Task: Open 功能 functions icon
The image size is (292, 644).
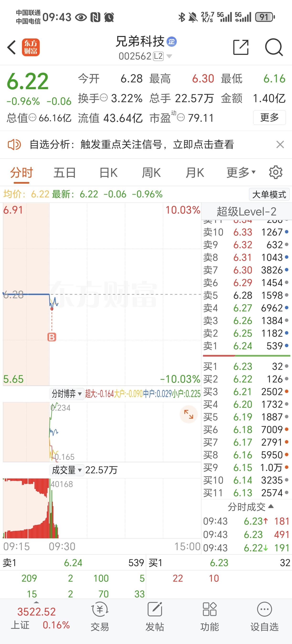Action: pos(209,609)
